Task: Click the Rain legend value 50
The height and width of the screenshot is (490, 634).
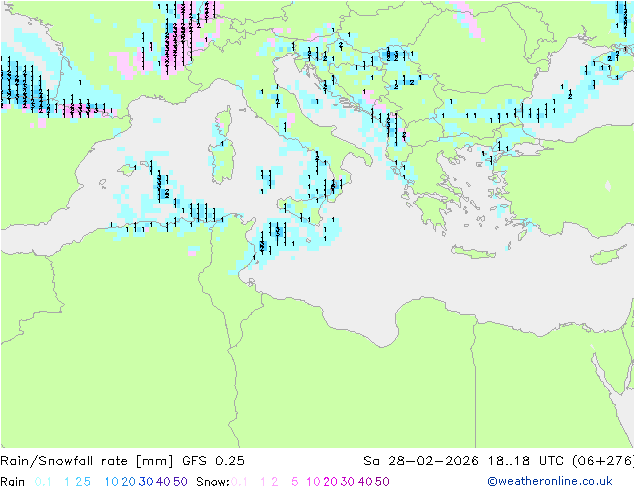Action: (x=180, y=482)
